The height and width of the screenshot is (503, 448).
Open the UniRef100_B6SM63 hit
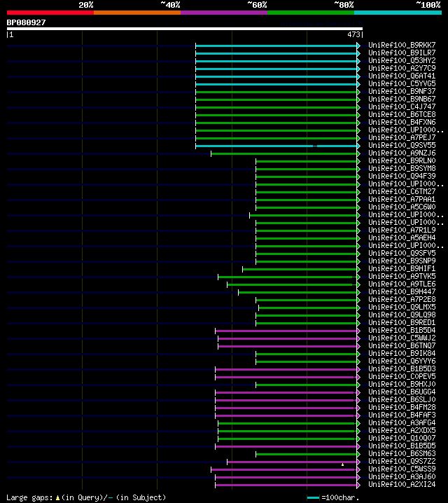pos(402,453)
